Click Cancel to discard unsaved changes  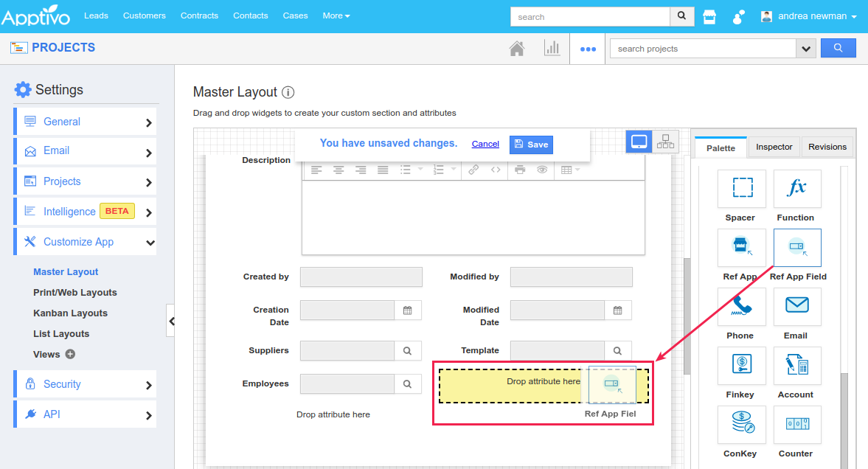[x=485, y=144]
